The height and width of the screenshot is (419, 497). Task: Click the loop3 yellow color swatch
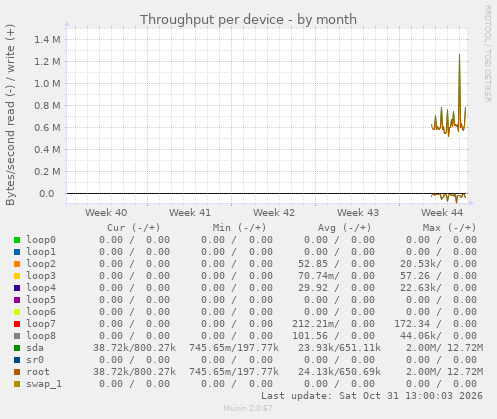(17, 276)
